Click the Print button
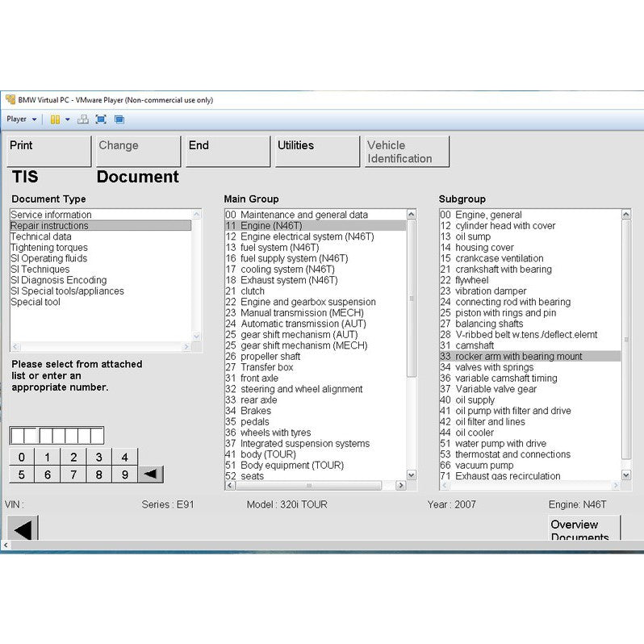This screenshot has width=644, height=644. [49, 151]
